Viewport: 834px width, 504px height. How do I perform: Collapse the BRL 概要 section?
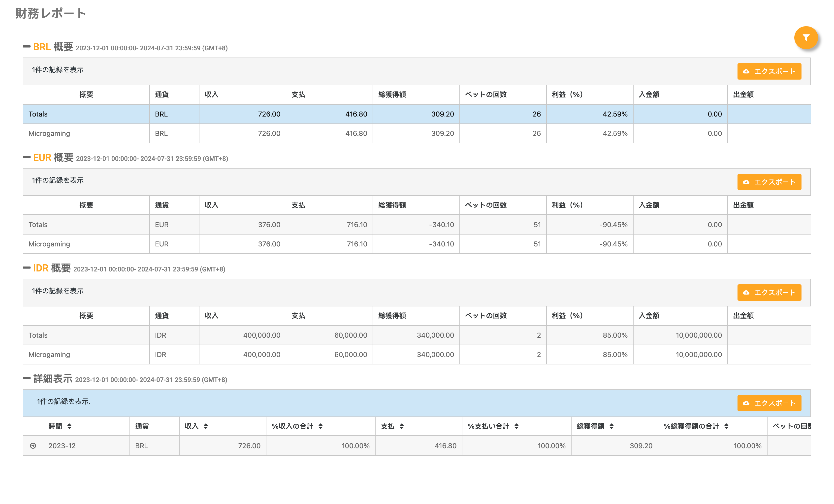(26, 47)
